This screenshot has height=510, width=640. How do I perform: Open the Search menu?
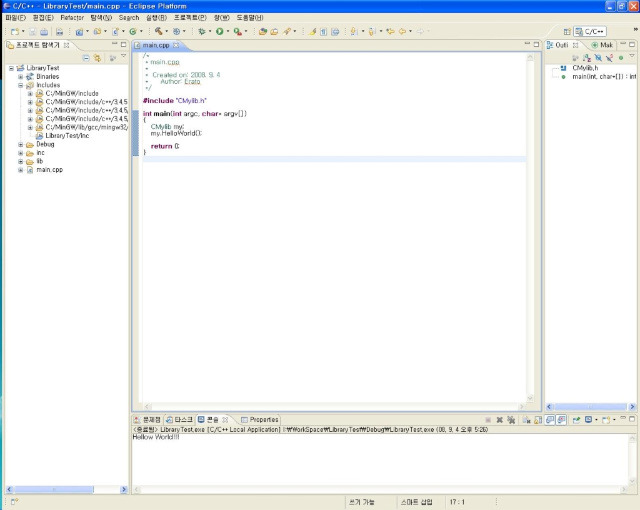coord(129,18)
